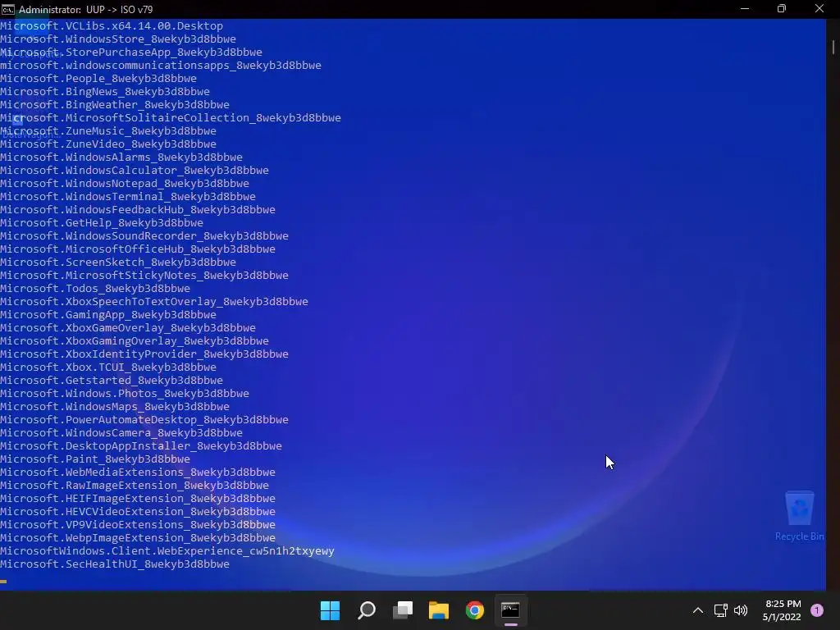Click the Microsoft.VCLibs.x64.14.00.Desktop line
Screen dimensions: 840x630
(x=112, y=25)
